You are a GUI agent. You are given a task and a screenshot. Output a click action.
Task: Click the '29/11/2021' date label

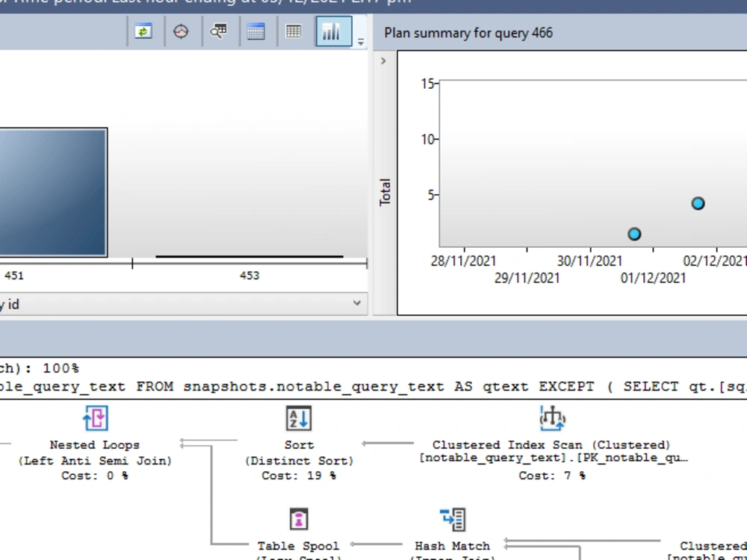[x=527, y=278]
